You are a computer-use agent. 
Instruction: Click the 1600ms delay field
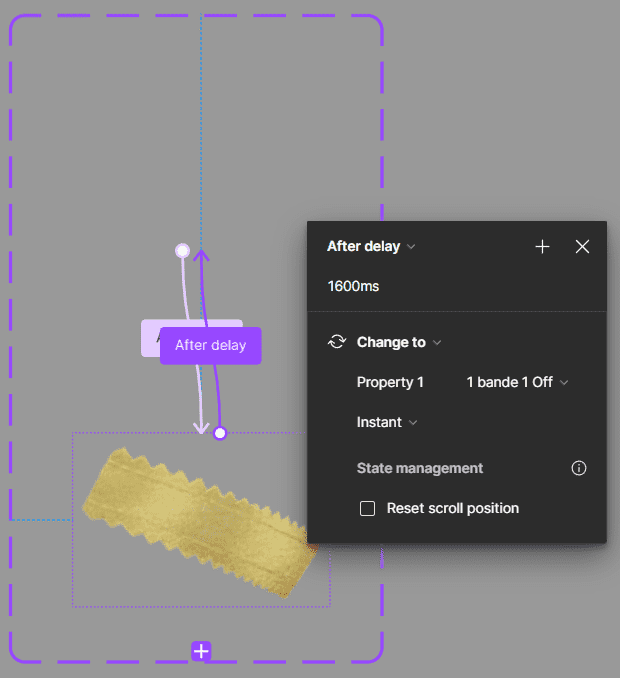coord(353,287)
